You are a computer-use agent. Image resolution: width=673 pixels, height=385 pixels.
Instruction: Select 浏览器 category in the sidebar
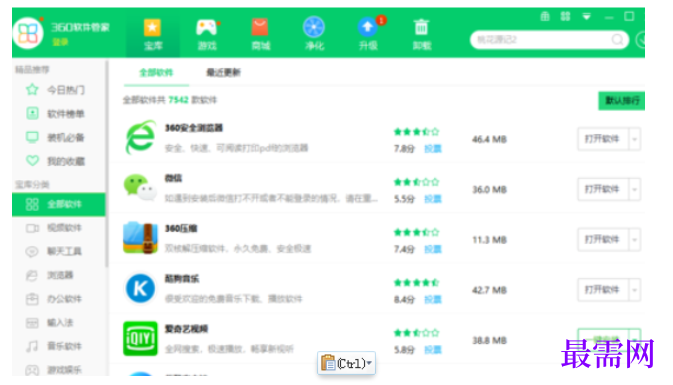[59, 275]
